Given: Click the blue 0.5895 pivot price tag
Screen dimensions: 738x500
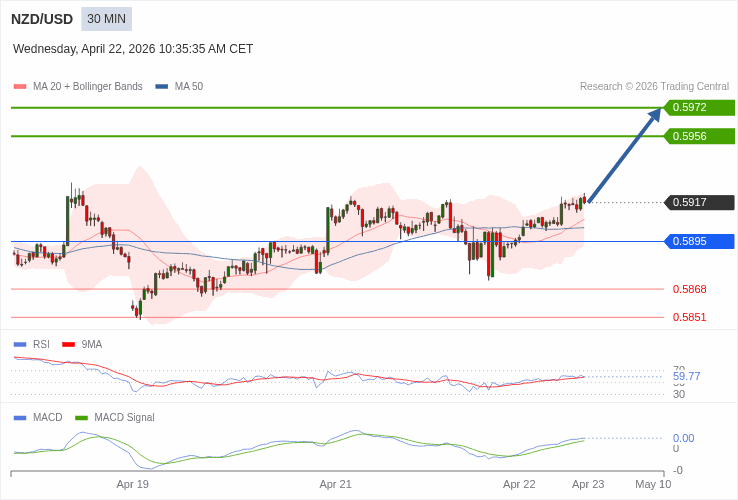Looking at the screenshot, I should tap(699, 241).
